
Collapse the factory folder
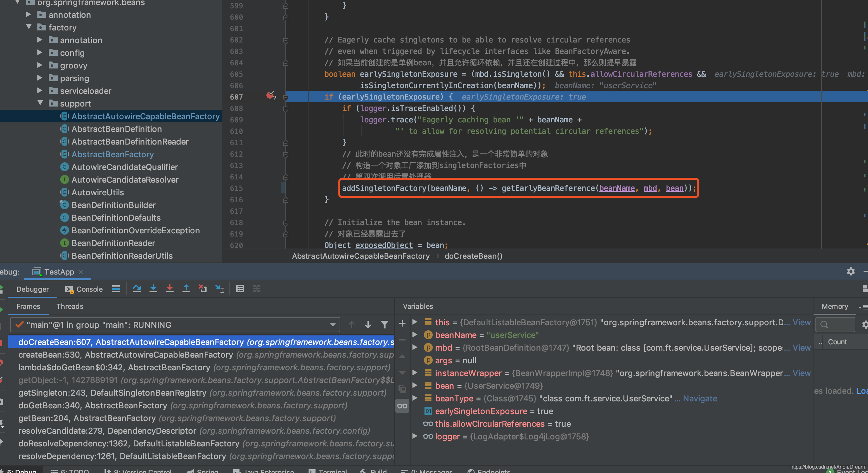(29, 27)
